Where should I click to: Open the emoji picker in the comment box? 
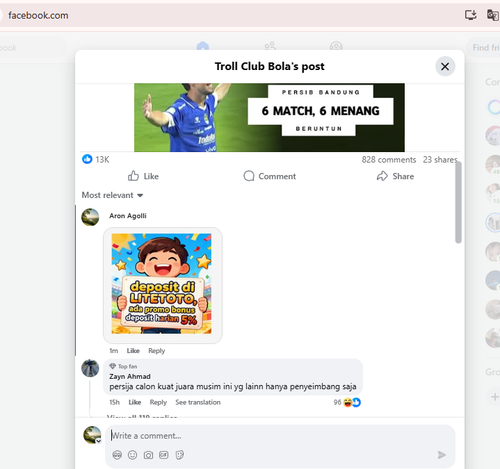pos(133,455)
